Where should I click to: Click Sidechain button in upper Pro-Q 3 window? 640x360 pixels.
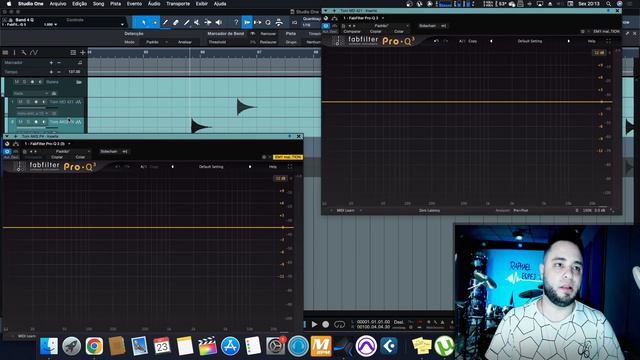(x=428, y=26)
